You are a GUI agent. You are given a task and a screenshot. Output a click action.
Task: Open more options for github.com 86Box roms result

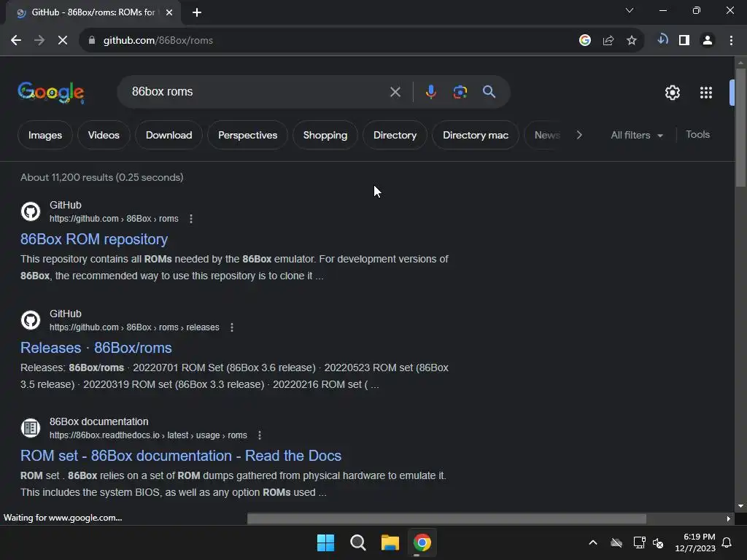point(191,219)
